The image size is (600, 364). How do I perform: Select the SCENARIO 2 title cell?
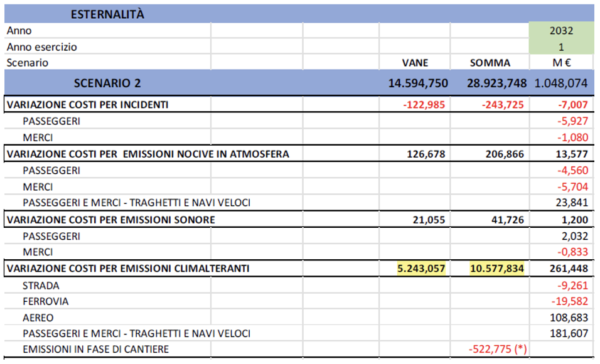tap(107, 83)
